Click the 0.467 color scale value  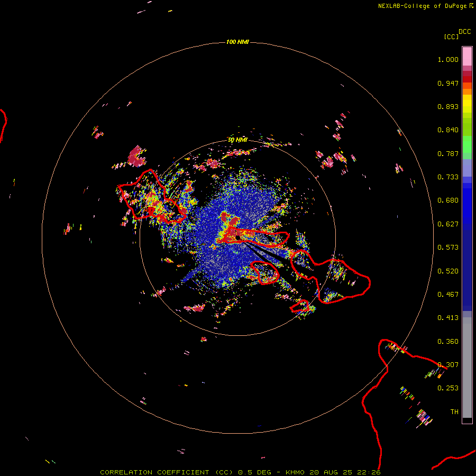(x=448, y=295)
